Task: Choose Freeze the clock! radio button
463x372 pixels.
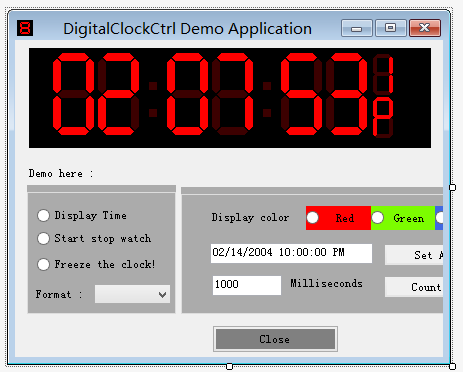Action: (x=96, y=264)
